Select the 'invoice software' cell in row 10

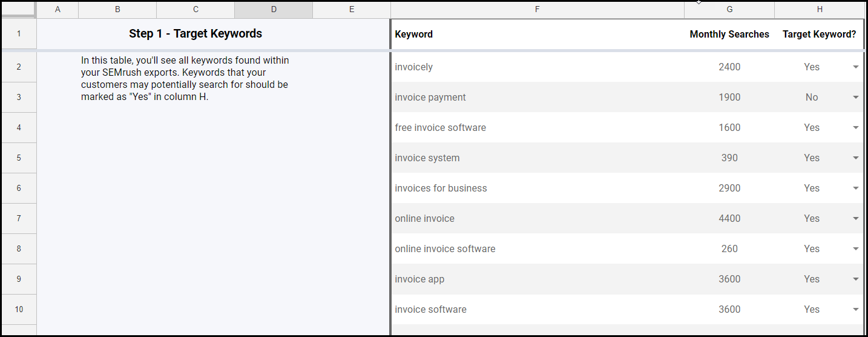click(538, 309)
